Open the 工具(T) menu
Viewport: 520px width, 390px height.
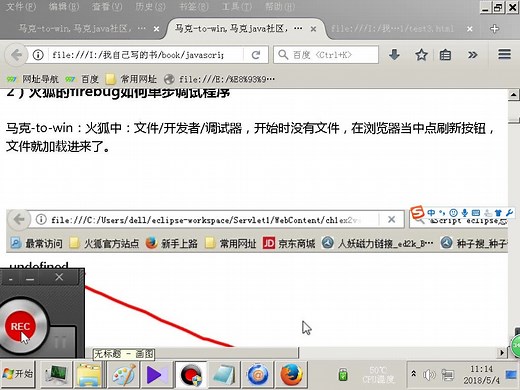(x=237, y=7)
